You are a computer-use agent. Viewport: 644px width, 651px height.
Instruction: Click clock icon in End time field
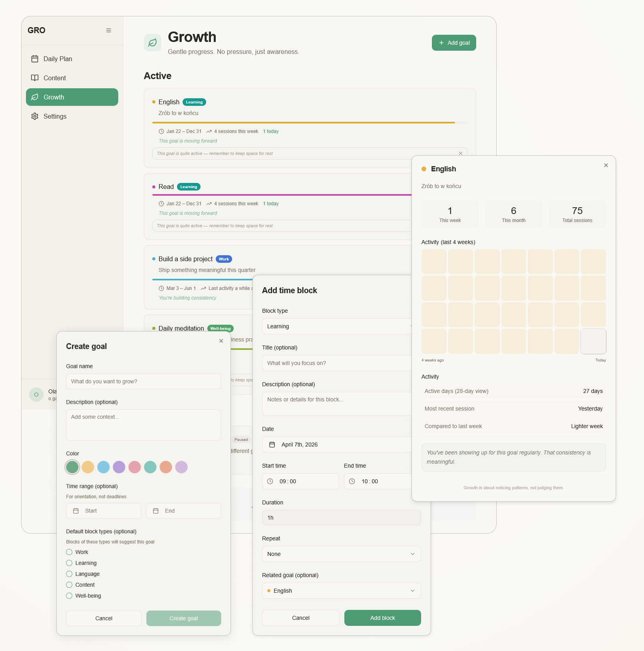[x=352, y=481]
